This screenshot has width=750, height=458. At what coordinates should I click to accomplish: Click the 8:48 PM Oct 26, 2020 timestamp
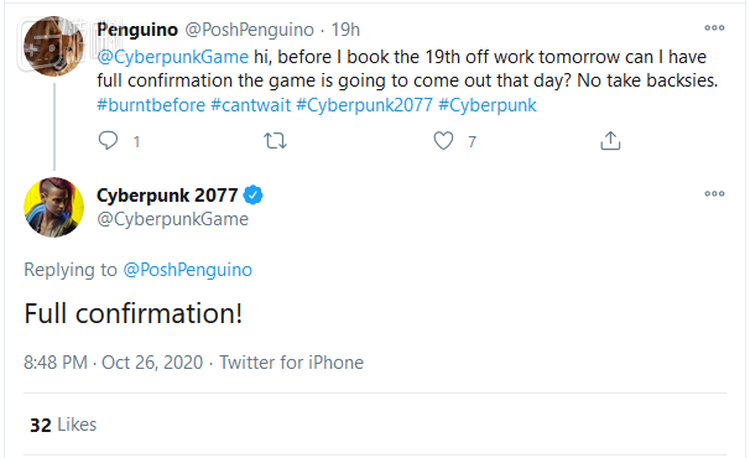[113, 362]
